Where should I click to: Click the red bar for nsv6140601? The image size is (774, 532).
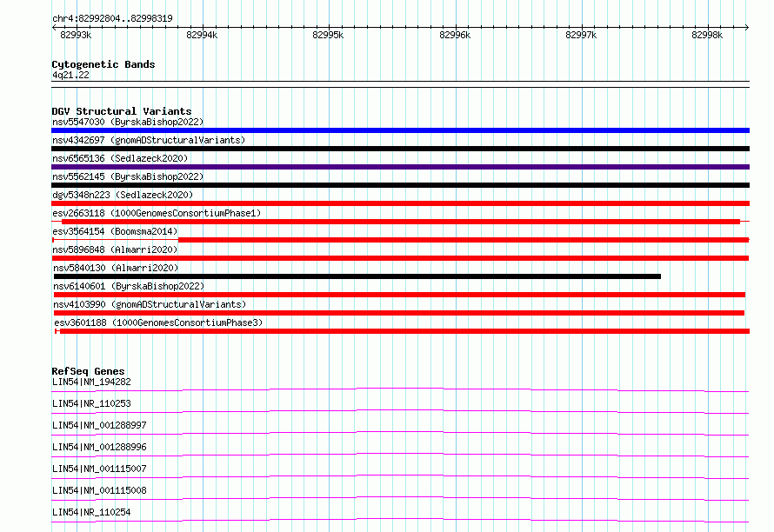pos(399,295)
